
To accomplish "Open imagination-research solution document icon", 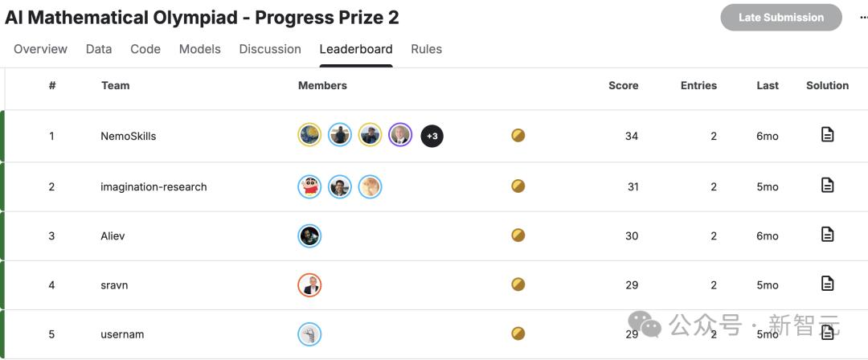I will 827,186.
